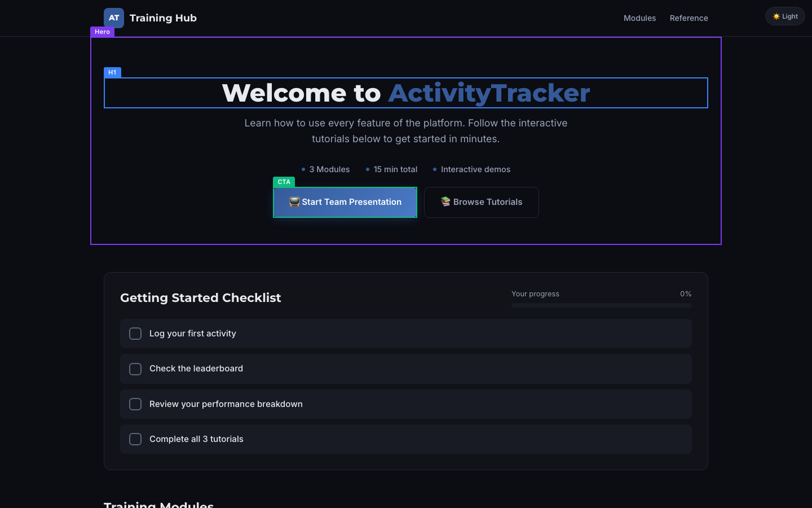Open the Training Hub home title
The image size is (812, 508).
(163, 18)
